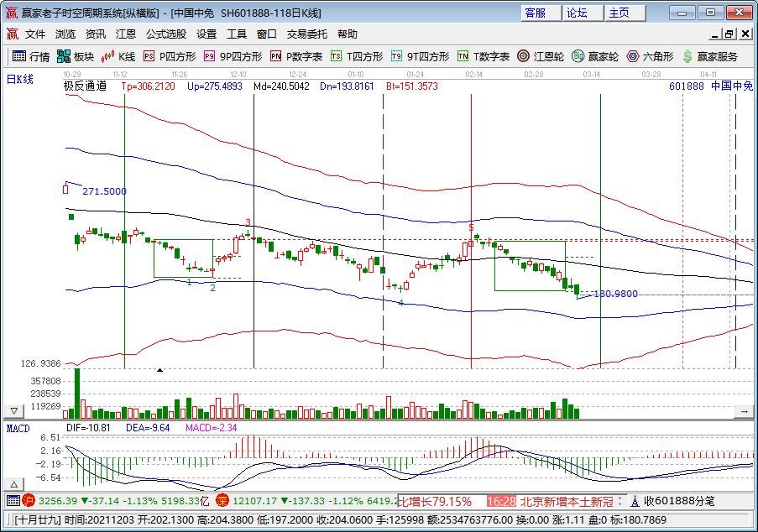Open the 资讯 menu
This screenshot has width=758, height=532.
(x=95, y=34)
